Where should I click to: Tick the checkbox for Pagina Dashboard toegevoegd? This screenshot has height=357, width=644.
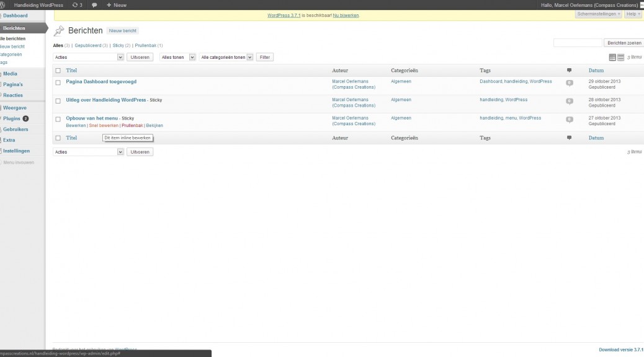tap(58, 82)
